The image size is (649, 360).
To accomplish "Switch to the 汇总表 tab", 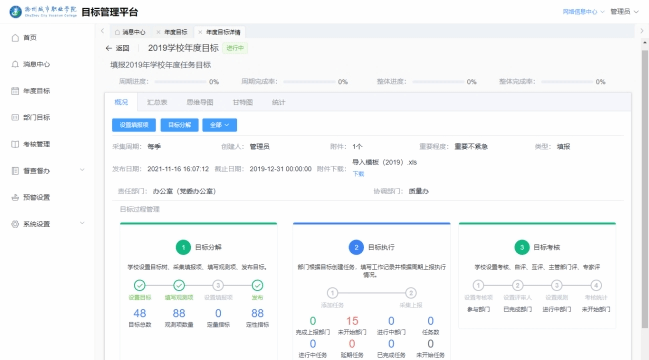I will click(x=157, y=102).
